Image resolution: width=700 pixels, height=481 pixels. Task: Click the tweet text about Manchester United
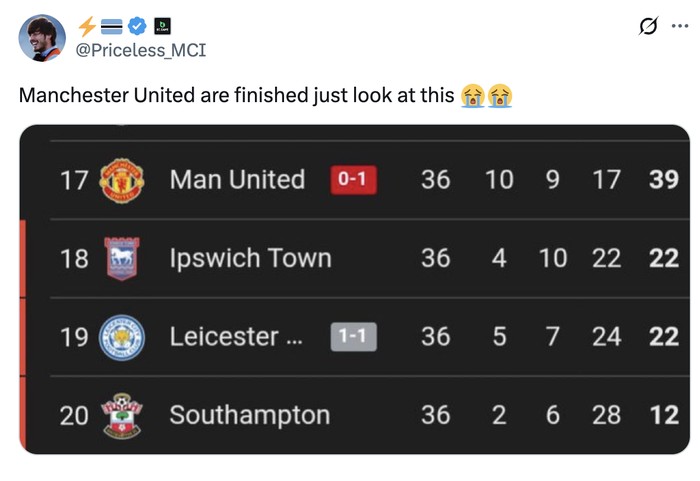(x=237, y=96)
